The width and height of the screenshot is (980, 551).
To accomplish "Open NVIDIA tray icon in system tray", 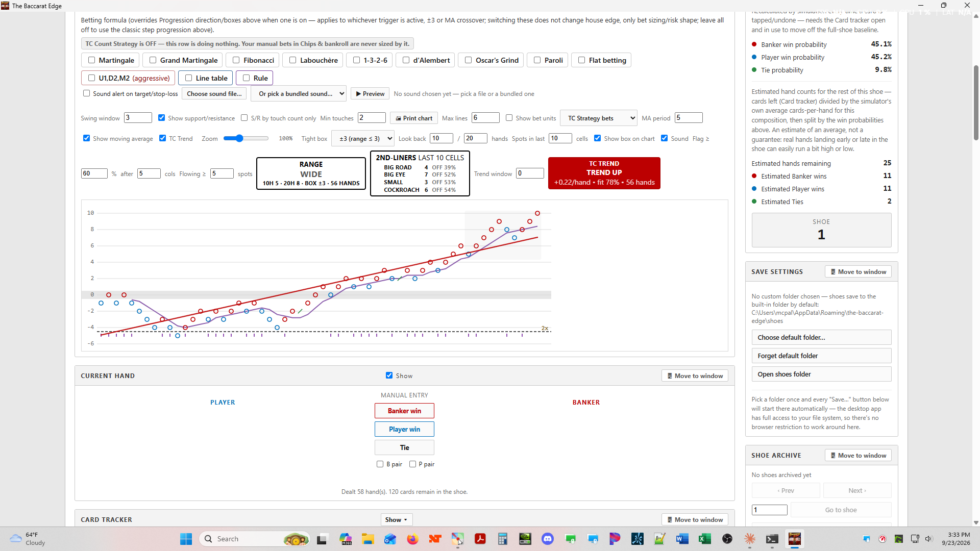I will pyautogui.click(x=899, y=539).
